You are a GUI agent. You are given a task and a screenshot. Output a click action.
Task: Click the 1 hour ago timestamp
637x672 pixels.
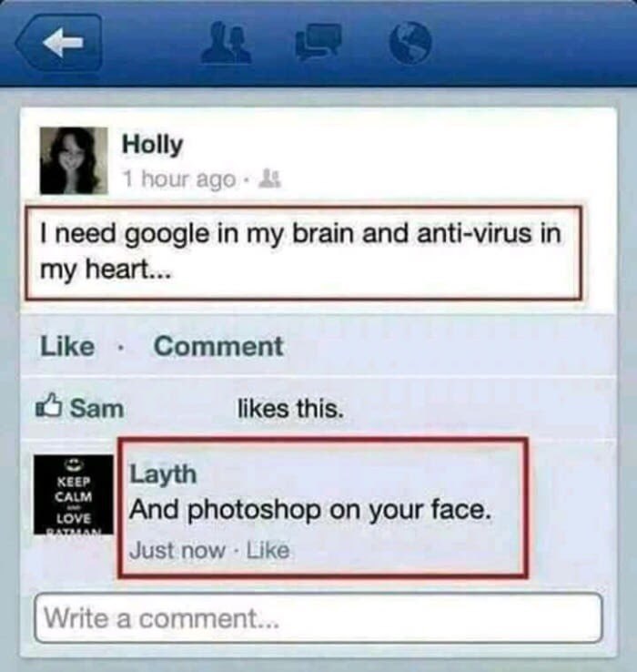[x=179, y=178]
